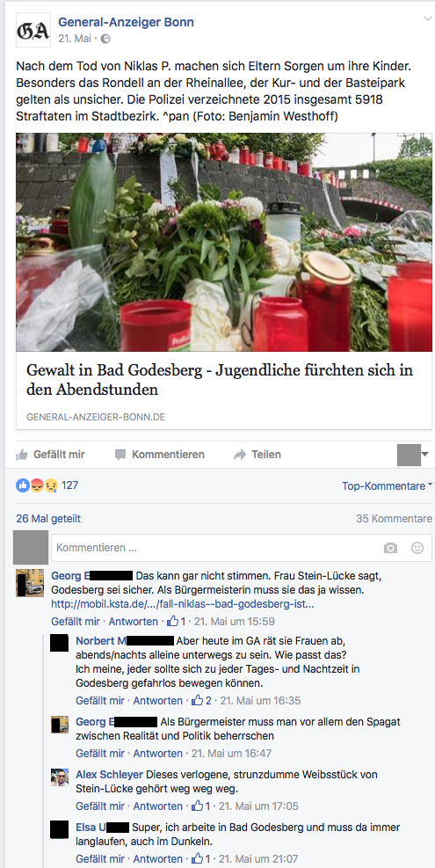Open the Top-Kommentare sorting dropdown

tap(387, 486)
